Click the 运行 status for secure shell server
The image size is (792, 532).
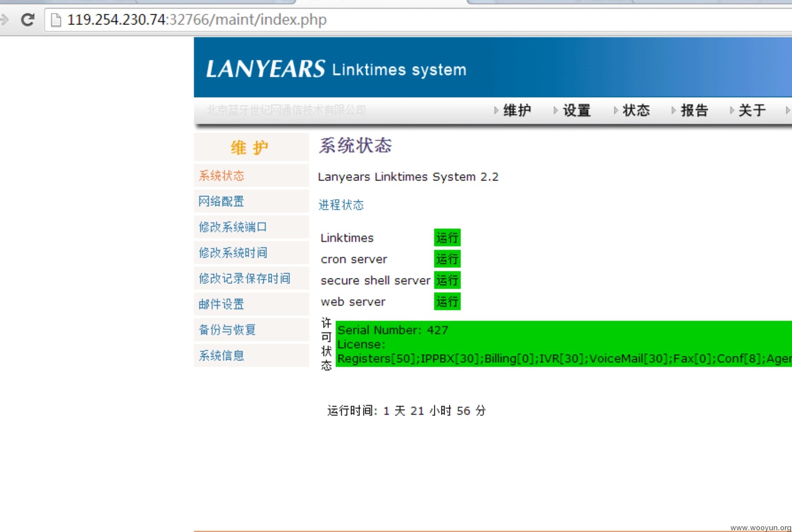click(447, 280)
